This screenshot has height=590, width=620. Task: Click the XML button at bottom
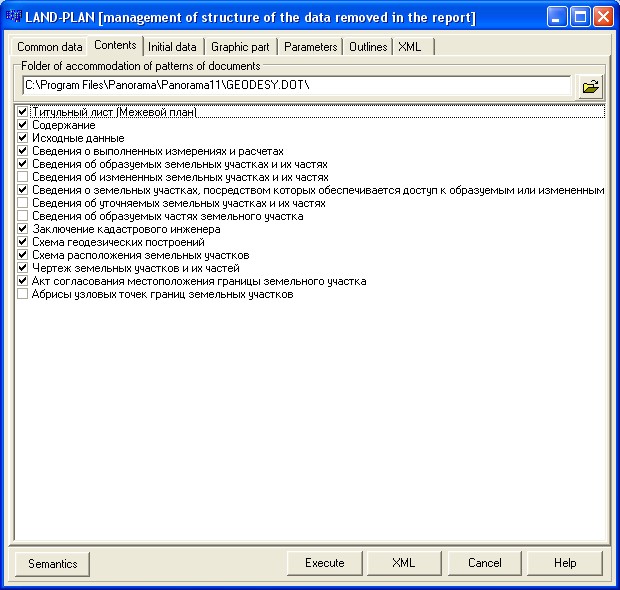404,563
